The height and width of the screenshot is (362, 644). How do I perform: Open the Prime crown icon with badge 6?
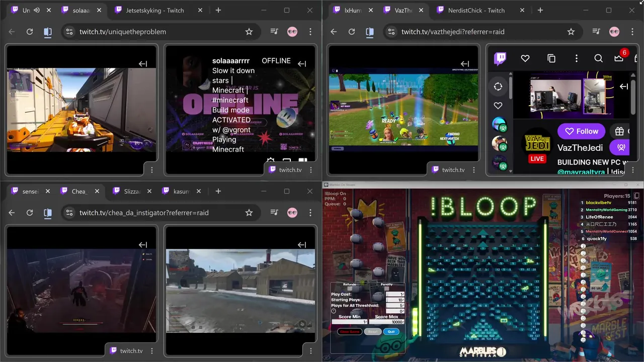pyautogui.click(x=619, y=59)
